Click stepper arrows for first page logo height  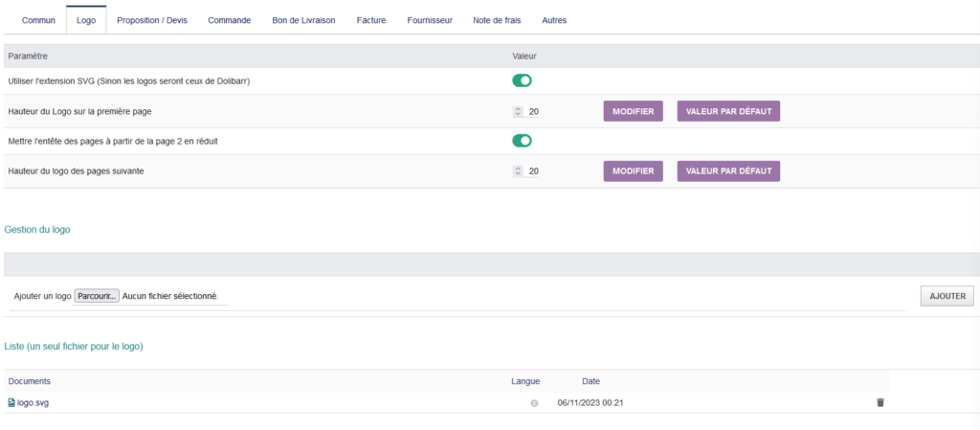click(518, 112)
